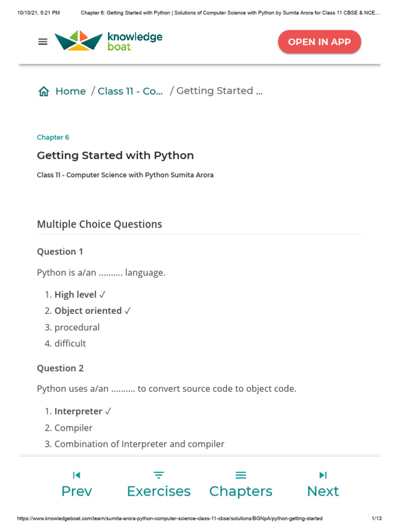Go to the Prev chapter label
The image size is (399, 532).
(76, 491)
